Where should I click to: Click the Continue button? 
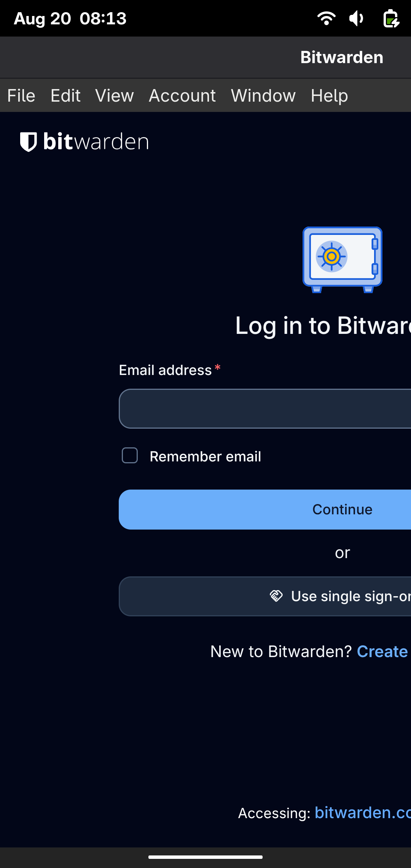(x=265, y=509)
